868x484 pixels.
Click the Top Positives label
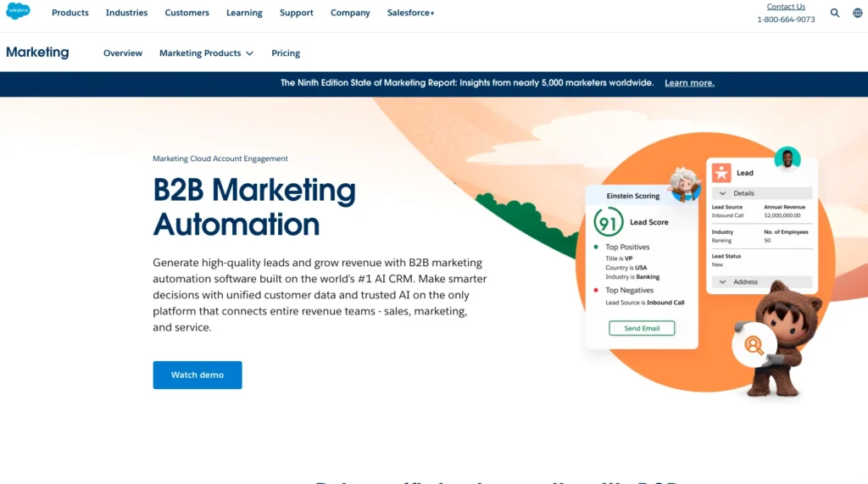(627, 247)
